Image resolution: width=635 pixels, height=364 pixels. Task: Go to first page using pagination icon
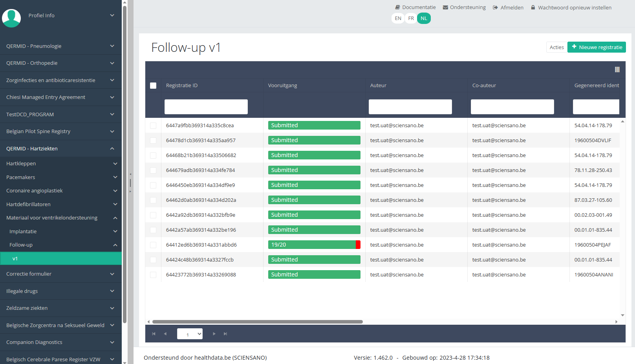pyautogui.click(x=154, y=334)
